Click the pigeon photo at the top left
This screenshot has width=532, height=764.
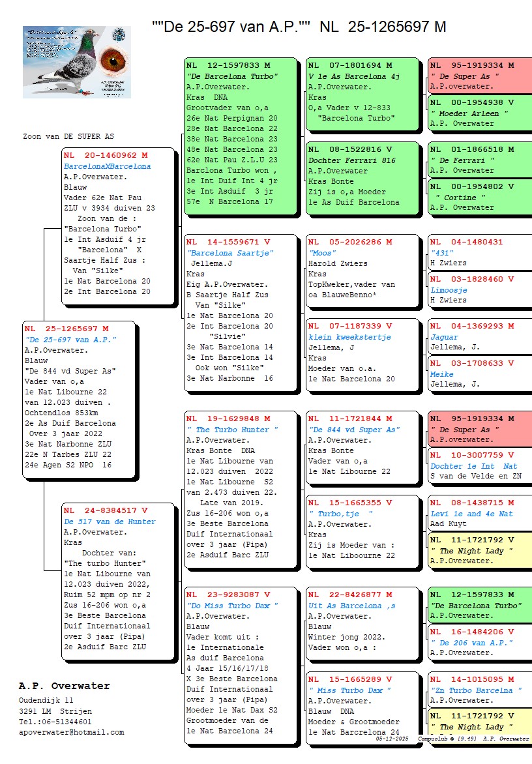[x=76, y=62]
